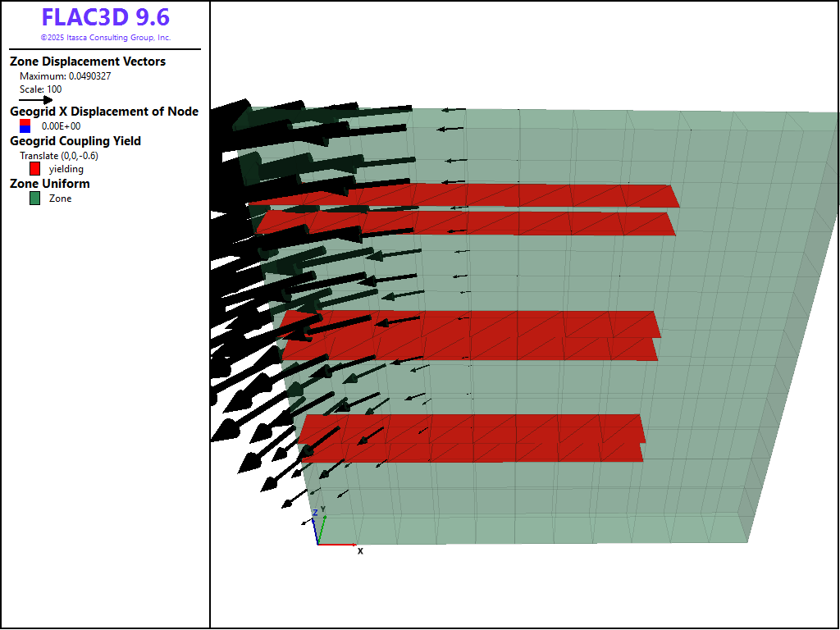Screen dimensions: 840x630
Task: Select the Zone Uniform legend heading
Action: [x=50, y=184]
